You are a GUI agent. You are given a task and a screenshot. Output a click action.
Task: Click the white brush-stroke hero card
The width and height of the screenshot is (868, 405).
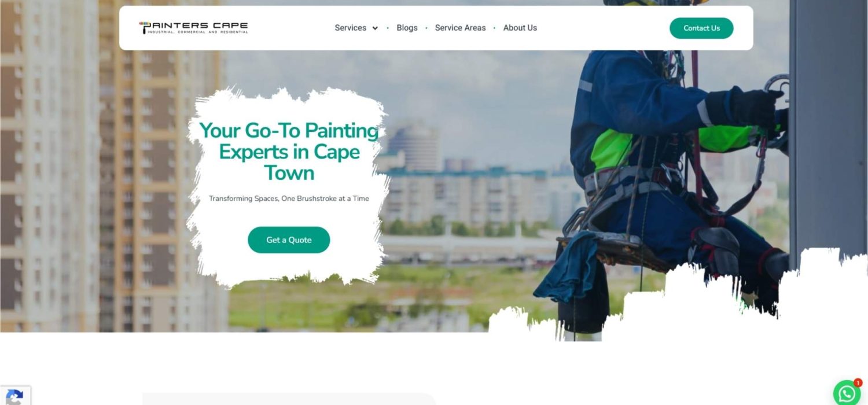pyautogui.click(x=288, y=185)
